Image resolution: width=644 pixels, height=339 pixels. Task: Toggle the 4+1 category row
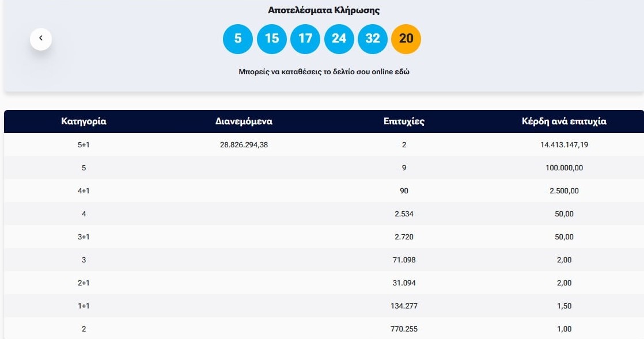[x=322, y=191]
